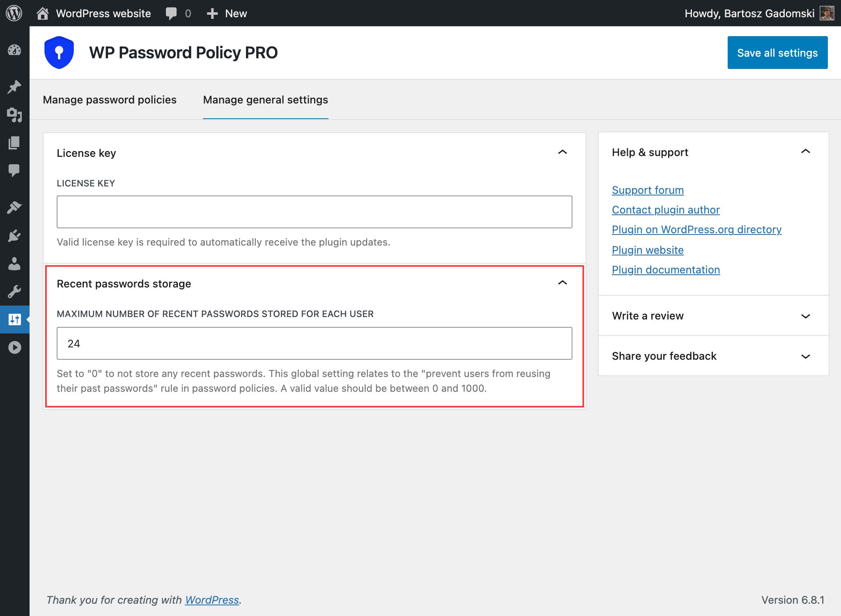Open the Contact plugin author link
The width and height of the screenshot is (841, 616).
666,210
